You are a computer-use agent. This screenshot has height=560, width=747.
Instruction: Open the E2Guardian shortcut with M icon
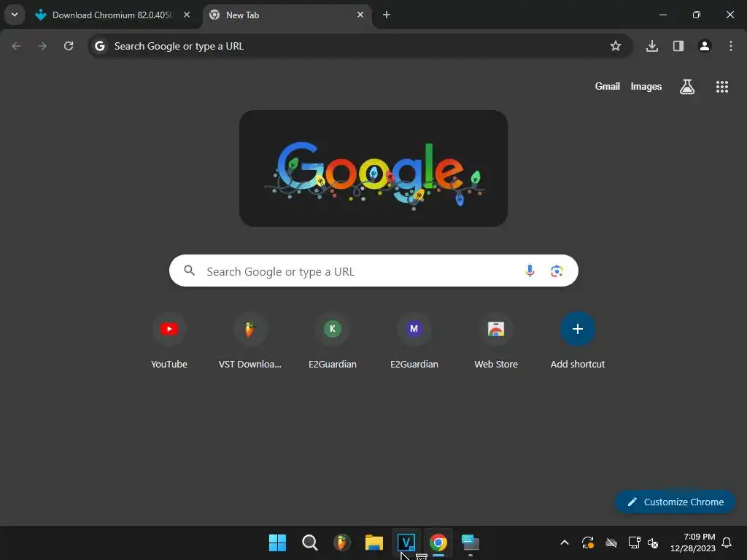[x=414, y=341]
